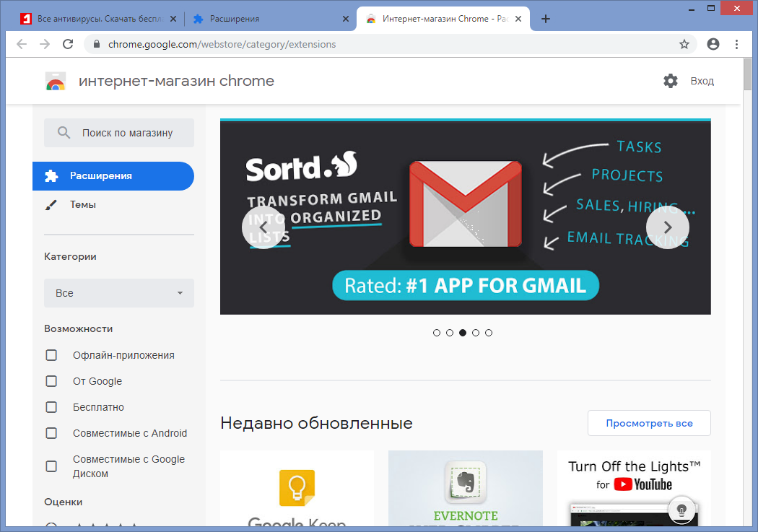Click the Оценки label
The image size is (758, 532).
click(64, 502)
